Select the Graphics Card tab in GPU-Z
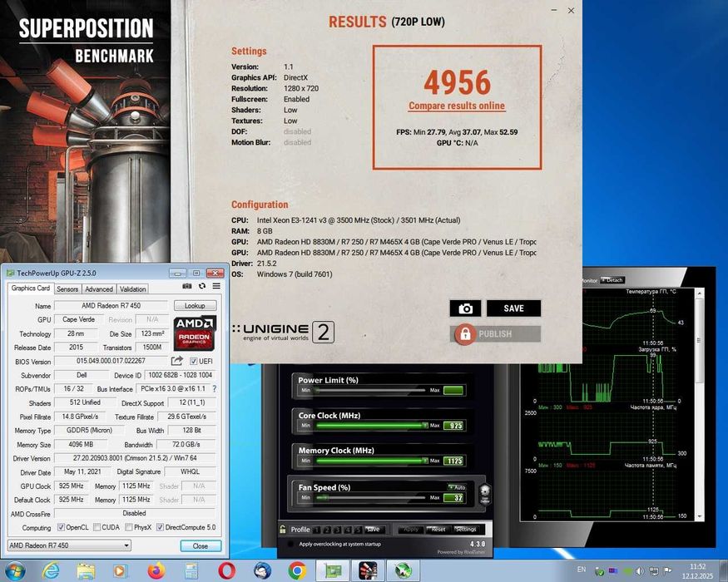Screen dimensions: 728x582 click(31, 289)
